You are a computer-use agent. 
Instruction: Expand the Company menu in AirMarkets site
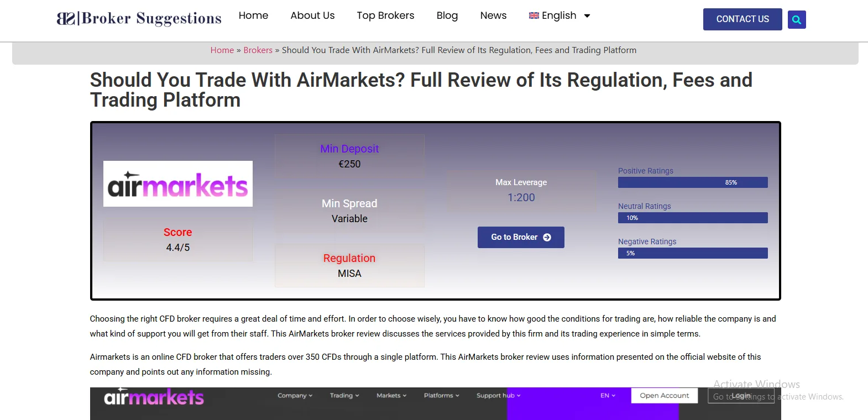pos(295,396)
